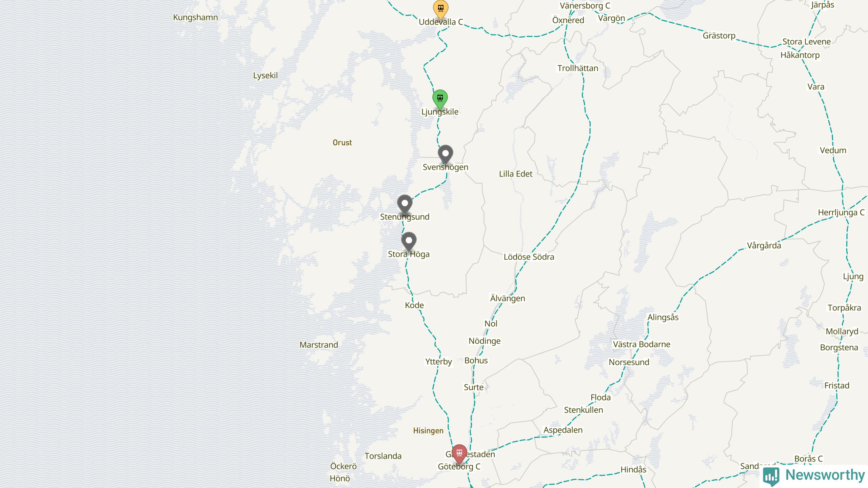
Task: Click the Trollhättan station label
Action: click(578, 68)
